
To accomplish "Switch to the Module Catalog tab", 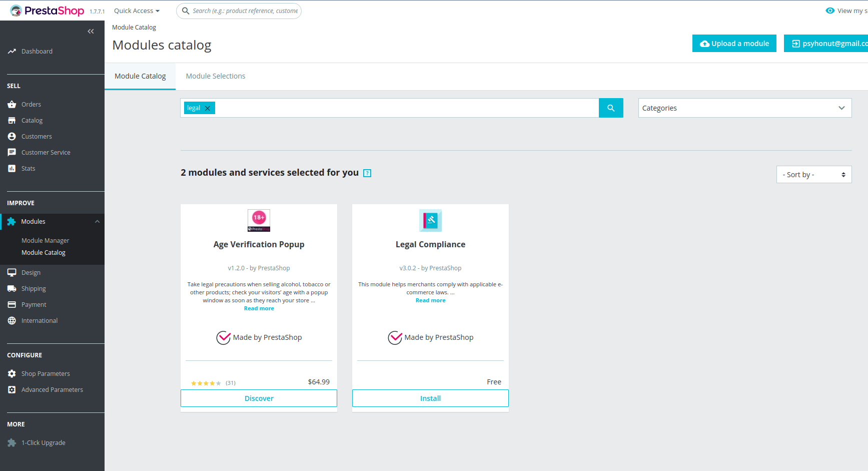I will tap(140, 76).
